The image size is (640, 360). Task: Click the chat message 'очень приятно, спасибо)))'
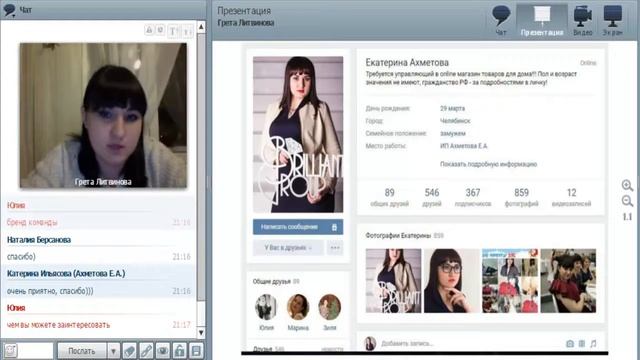pos(50,291)
